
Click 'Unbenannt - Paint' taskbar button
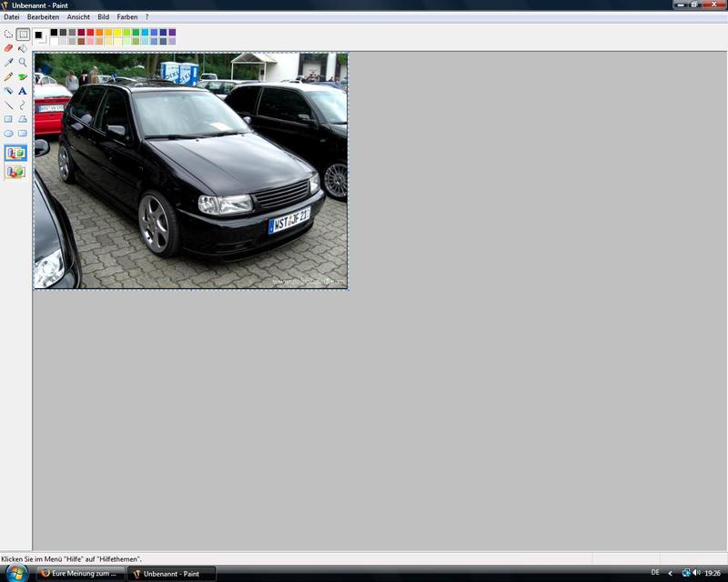point(172,574)
